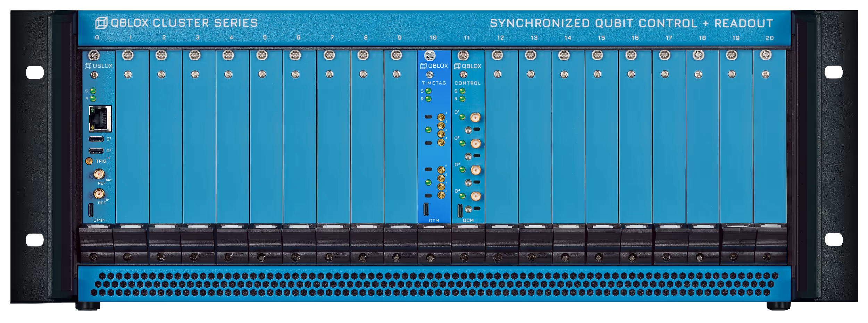Click the CMM label at the module bottom

tap(99, 220)
